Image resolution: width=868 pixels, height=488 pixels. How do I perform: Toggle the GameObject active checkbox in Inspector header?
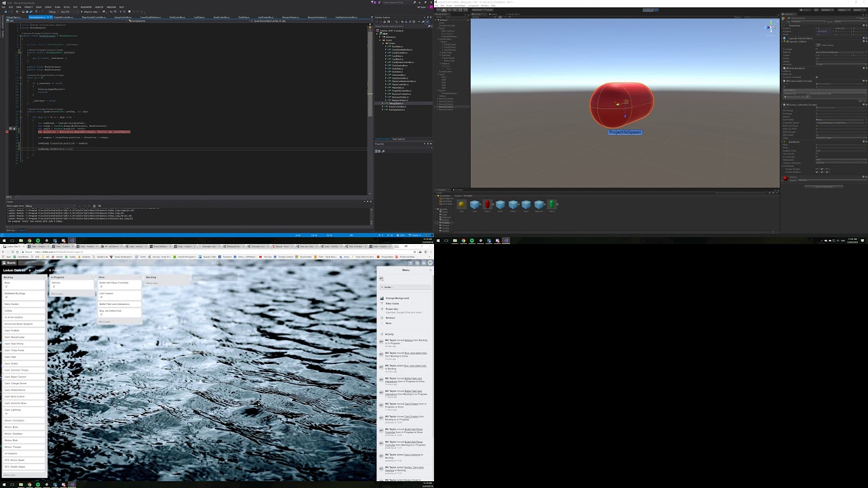pyautogui.click(x=787, y=17)
